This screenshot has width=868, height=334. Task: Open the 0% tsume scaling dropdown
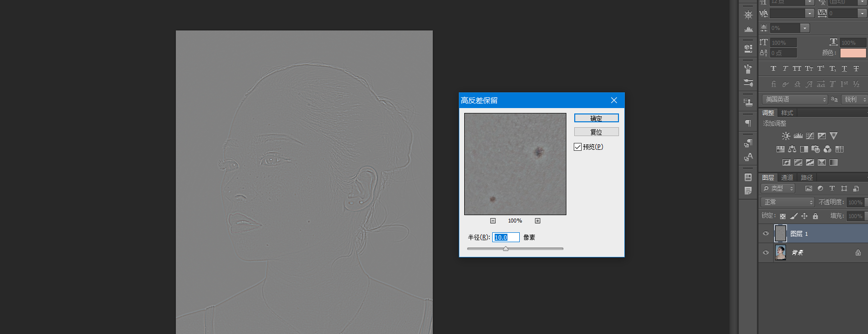[x=805, y=28]
